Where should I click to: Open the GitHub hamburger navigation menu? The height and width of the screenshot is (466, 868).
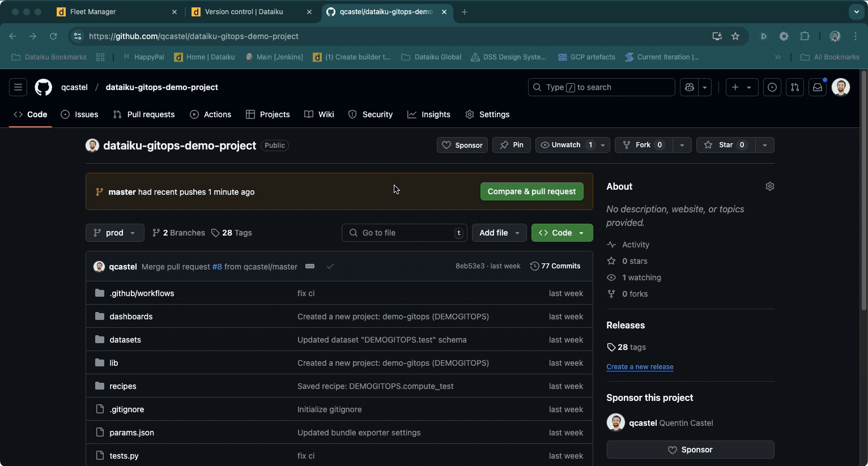[18, 87]
